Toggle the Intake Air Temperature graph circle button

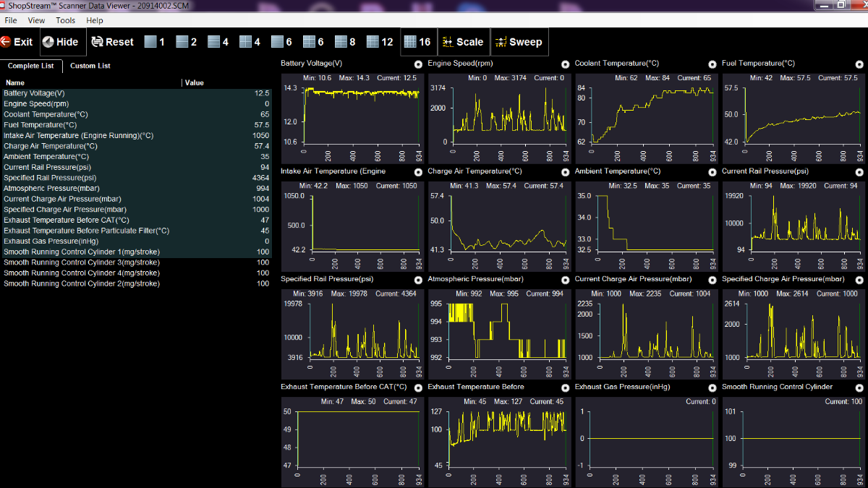pyautogui.click(x=419, y=172)
